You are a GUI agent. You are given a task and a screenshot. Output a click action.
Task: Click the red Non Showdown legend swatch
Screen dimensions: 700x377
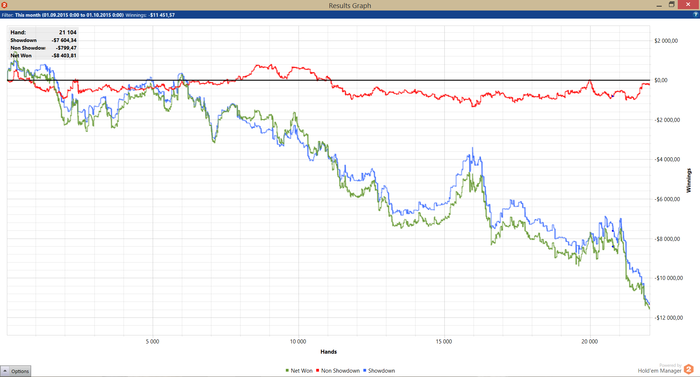(x=318, y=371)
